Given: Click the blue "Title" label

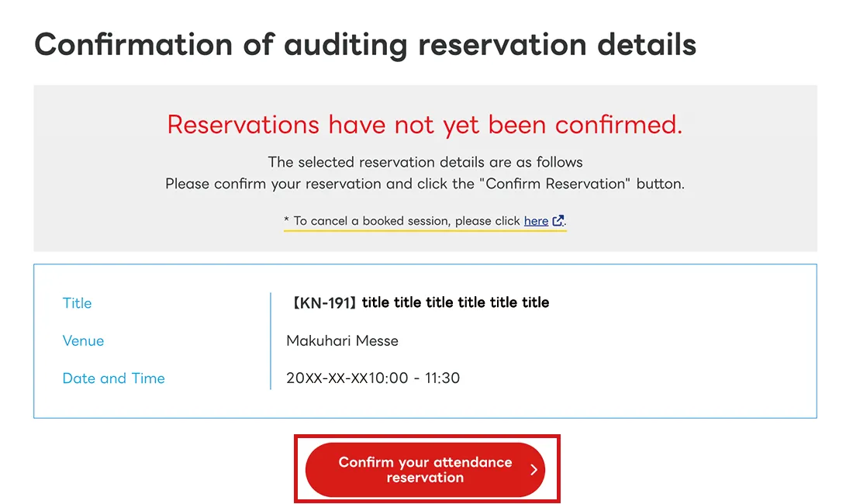Looking at the screenshot, I should 77,303.
